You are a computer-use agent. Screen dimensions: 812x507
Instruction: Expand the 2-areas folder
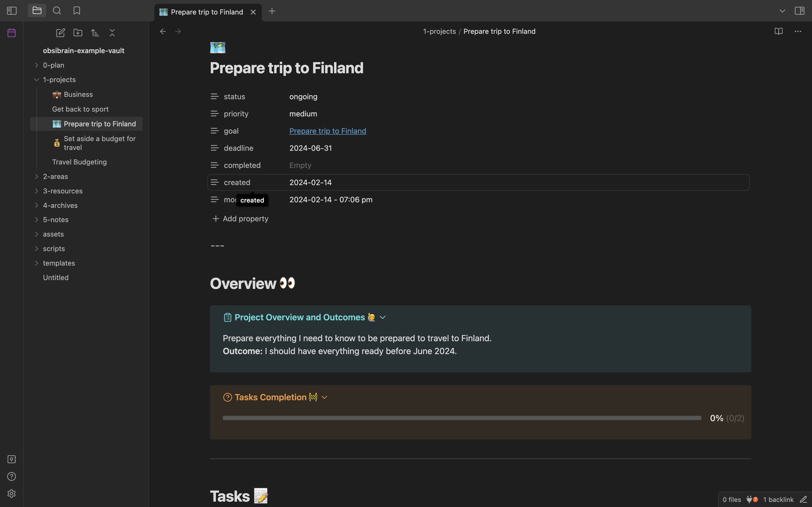pos(37,177)
